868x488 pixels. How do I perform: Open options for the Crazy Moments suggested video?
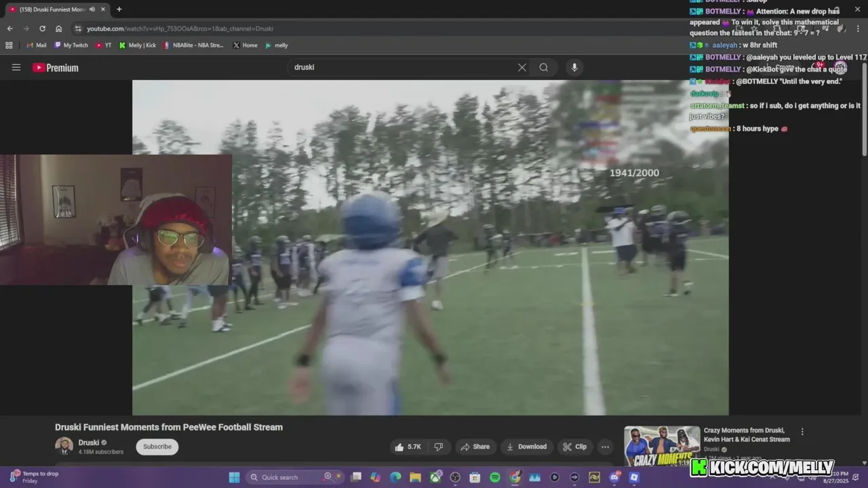tap(802, 432)
